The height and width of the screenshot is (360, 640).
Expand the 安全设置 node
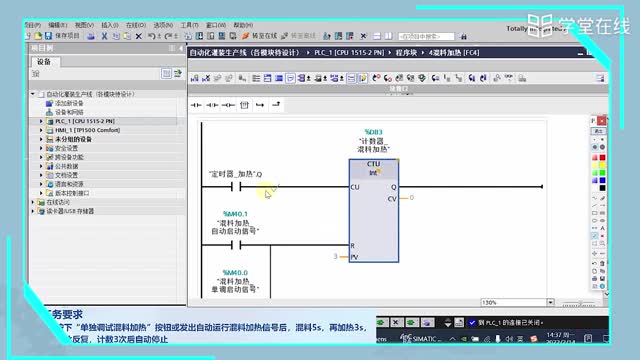41,148
